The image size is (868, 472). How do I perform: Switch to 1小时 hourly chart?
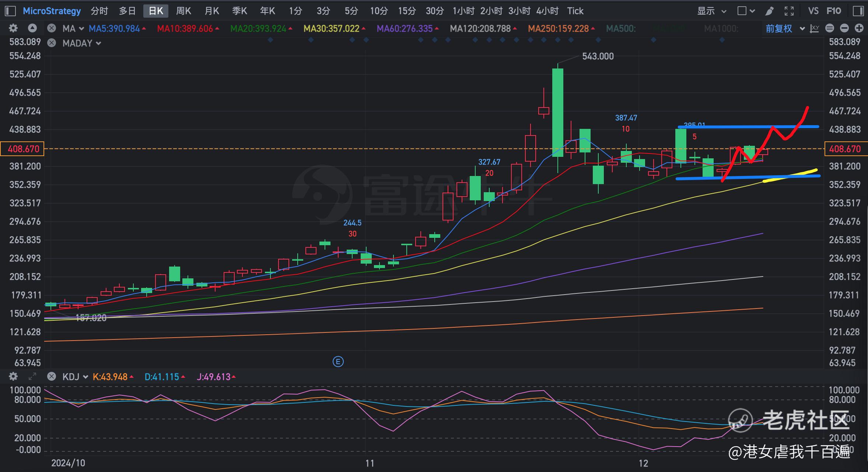click(463, 11)
